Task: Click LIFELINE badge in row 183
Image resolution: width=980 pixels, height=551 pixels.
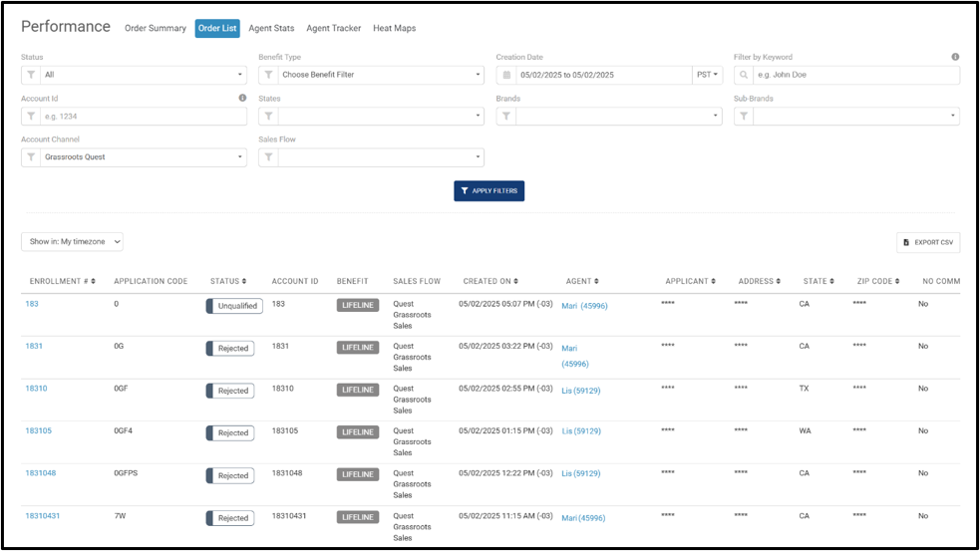Action: click(x=358, y=306)
